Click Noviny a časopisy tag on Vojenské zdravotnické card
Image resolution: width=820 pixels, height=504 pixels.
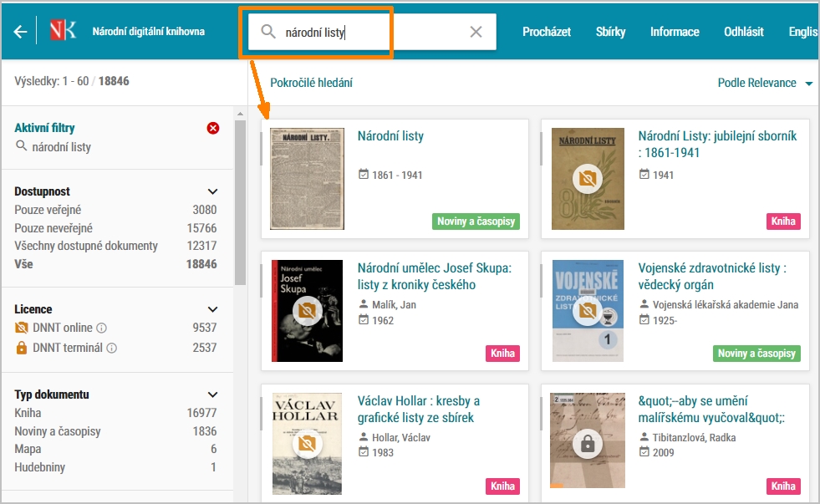(x=756, y=354)
